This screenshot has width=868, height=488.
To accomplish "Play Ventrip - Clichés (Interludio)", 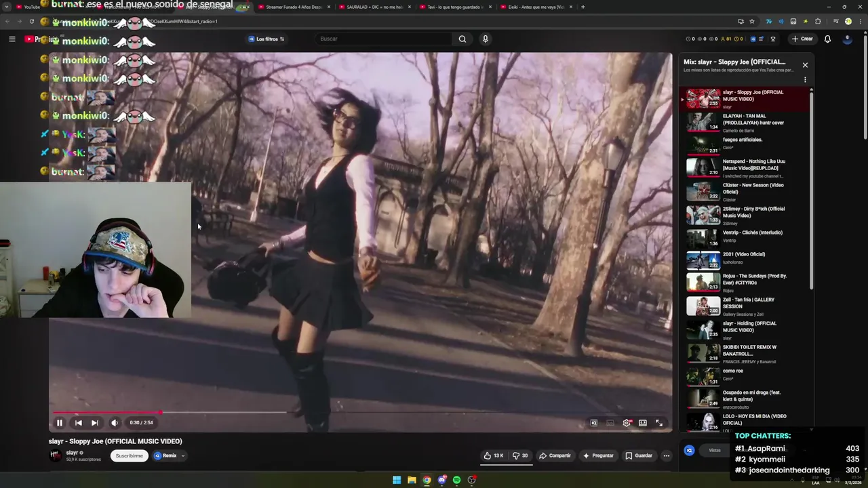I will (746, 238).
